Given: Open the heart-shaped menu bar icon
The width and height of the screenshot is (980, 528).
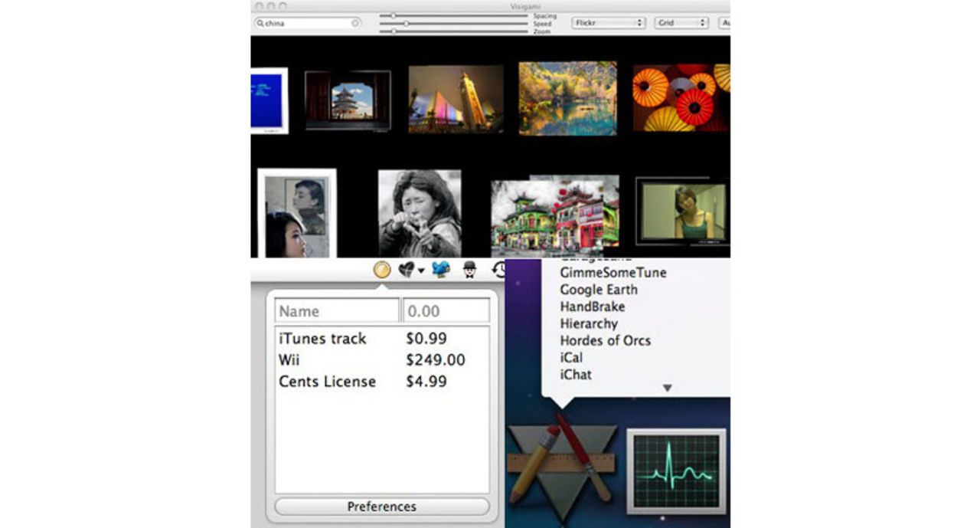Looking at the screenshot, I should (408, 270).
